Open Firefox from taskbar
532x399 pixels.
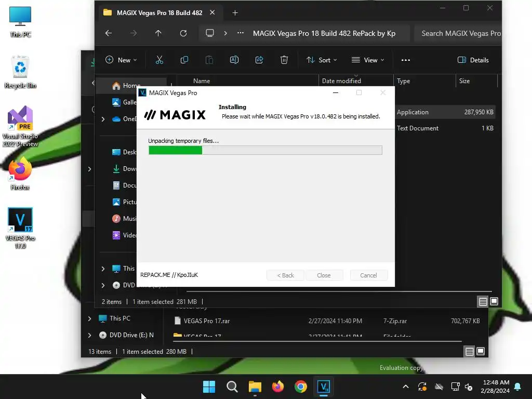pyautogui.click(x=278, y=387)
